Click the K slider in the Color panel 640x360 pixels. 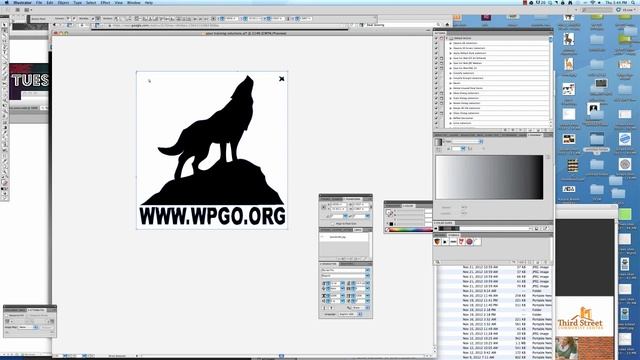point(410,224)
